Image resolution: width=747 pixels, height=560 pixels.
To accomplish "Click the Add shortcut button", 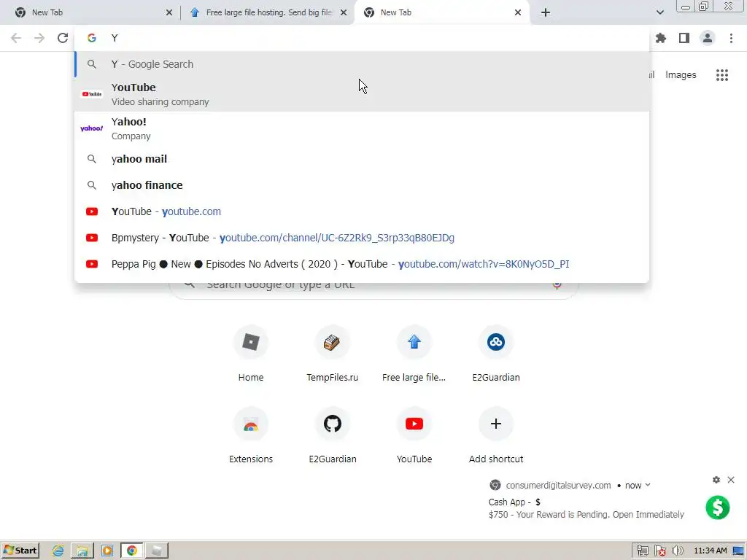I will point(496,436).
